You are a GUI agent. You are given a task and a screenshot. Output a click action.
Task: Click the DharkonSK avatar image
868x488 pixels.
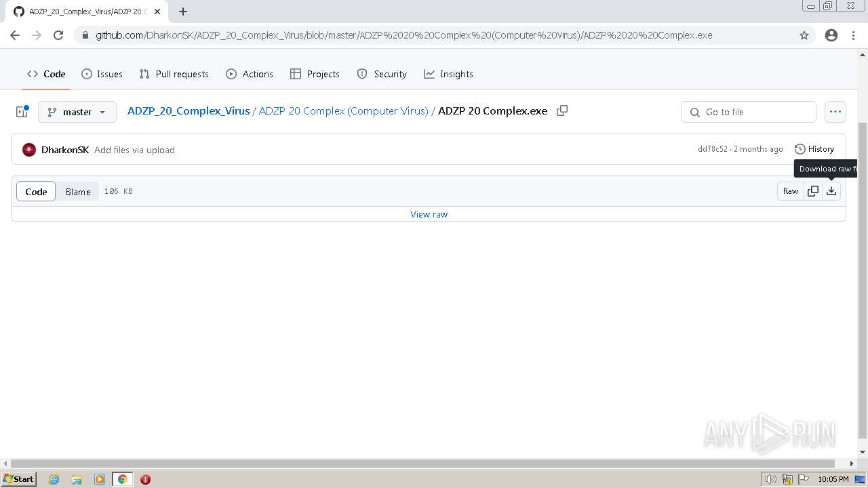pos(29,150)
